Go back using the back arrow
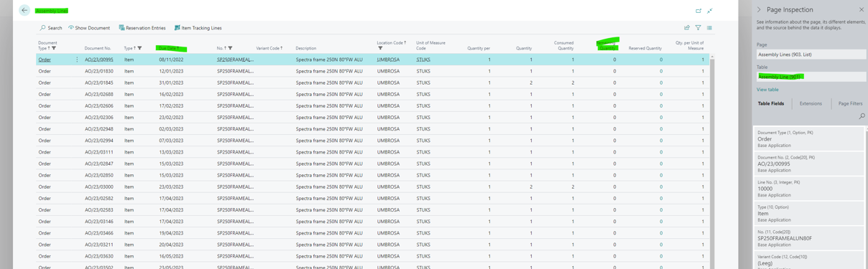This screenshot has height=269, width=868. click(24, 10)
